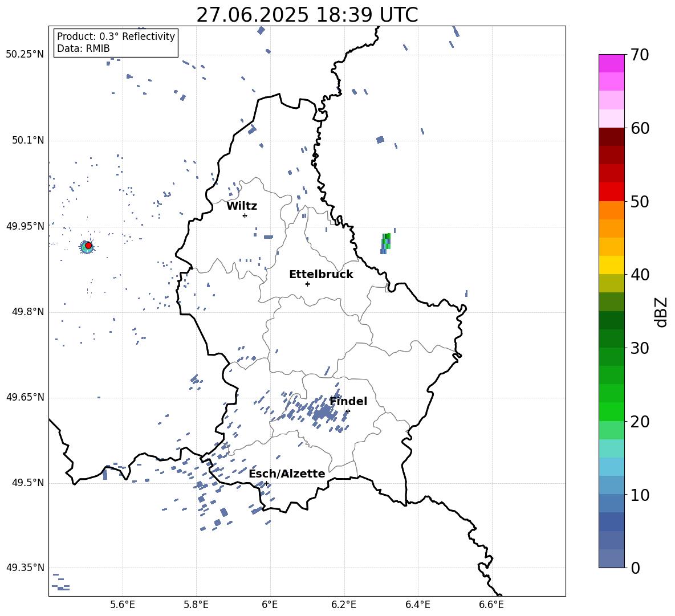Click the 49.5°N latitude label
This screenshot has height=616, width=675.
pyautogui.click(x=27, y=482)
